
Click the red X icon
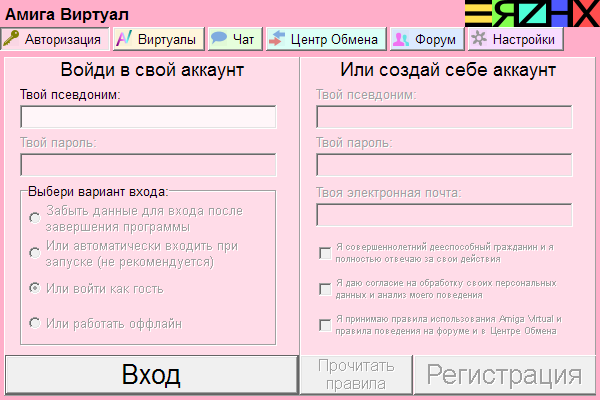point(586,13)
